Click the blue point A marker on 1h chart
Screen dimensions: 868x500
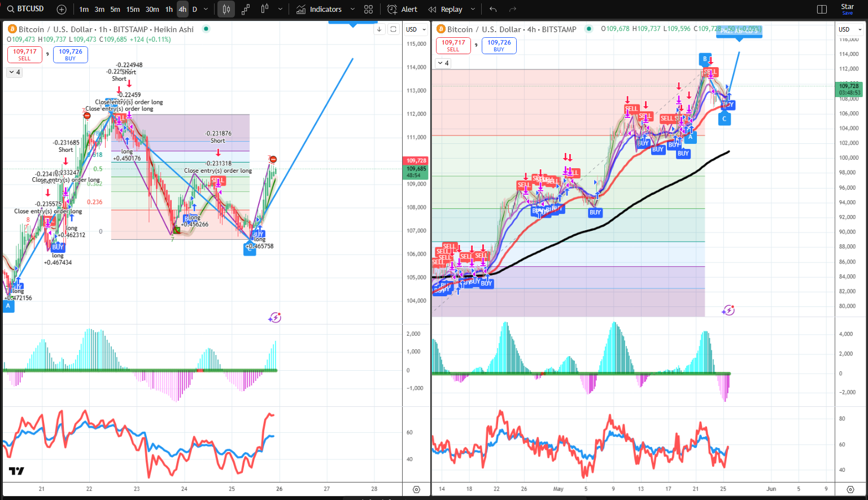(x=8, y=306)
